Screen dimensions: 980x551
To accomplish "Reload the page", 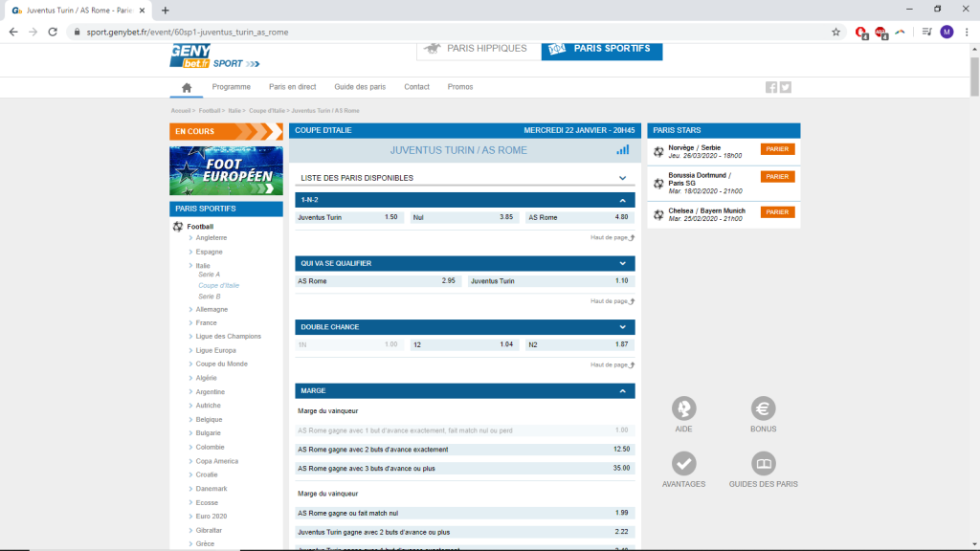I will 53,32.
